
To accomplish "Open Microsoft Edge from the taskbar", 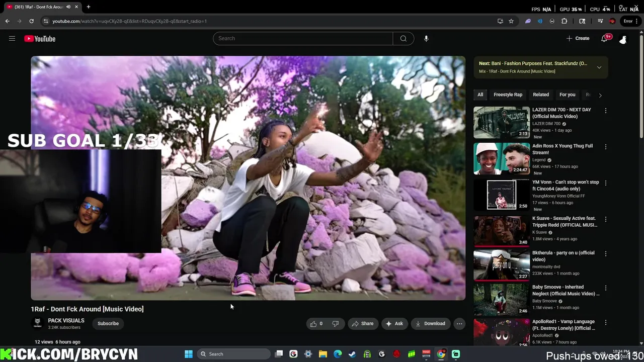I will (x=338, y=354).
